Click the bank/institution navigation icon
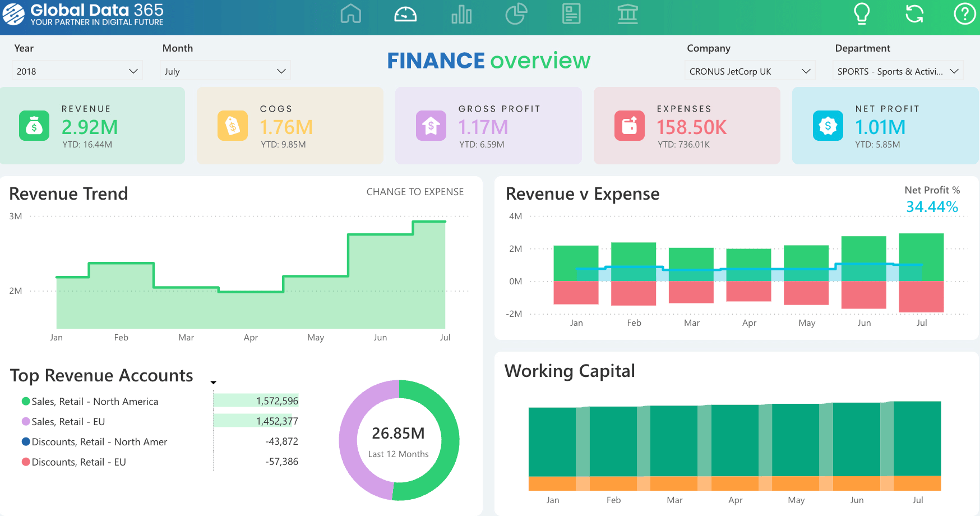Image resolution: width=980 pixels, height=516 pixels. [x=627, y=15]
